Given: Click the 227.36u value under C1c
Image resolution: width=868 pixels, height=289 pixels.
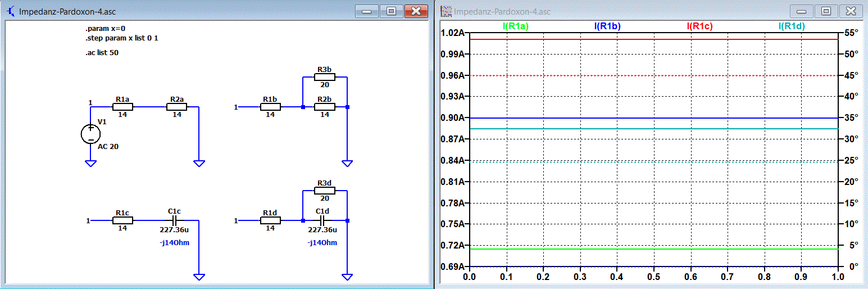Looking at the screenshot, I should point(174,230).
